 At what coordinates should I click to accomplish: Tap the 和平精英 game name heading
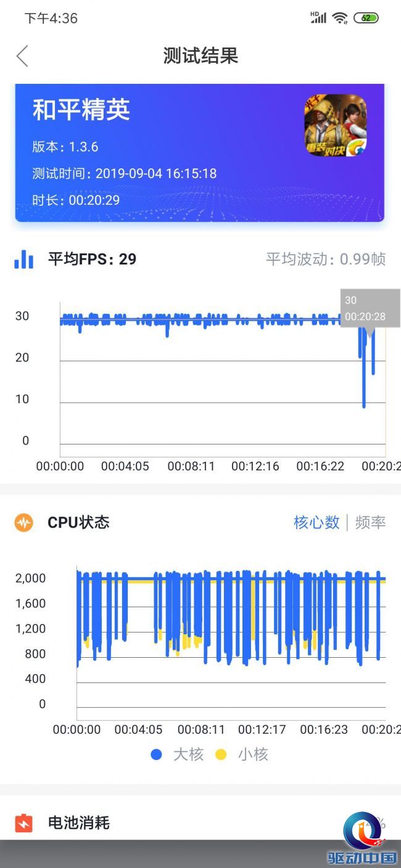pyautogui.click(x=81, y=110)
